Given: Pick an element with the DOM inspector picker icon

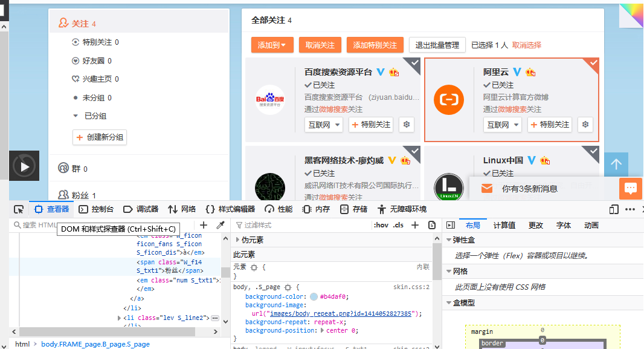Looking at the screenshot, I should [x=19, y=209].
